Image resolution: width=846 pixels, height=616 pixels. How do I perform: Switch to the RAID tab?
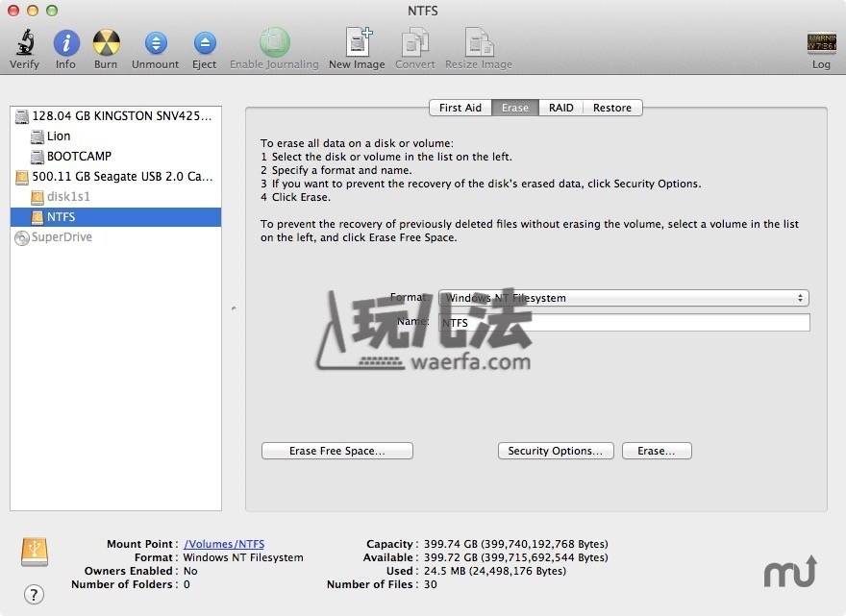click(x=560, y=108)
